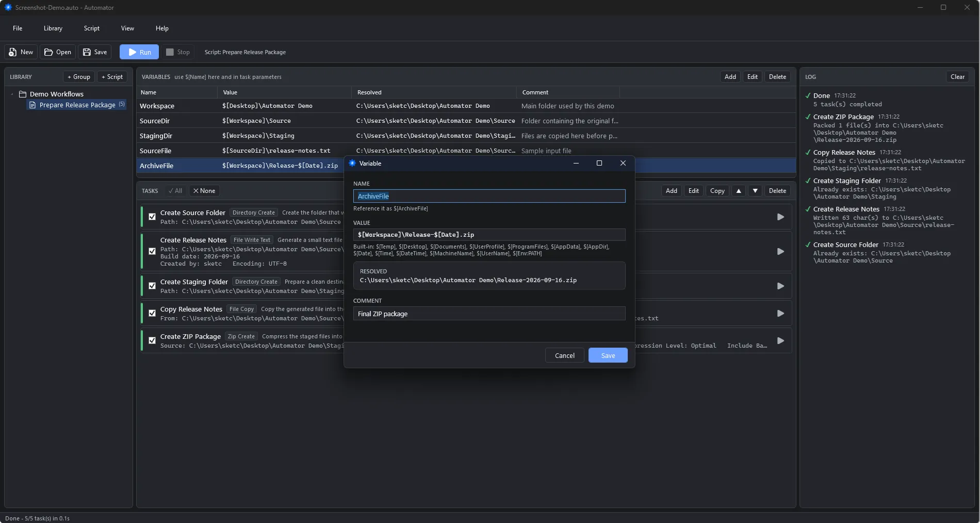The width and height of the screenshot is (980, 523).
Task: Click the Stop button in toolbar
Action: pyautogui.click(x=178, y=52)
